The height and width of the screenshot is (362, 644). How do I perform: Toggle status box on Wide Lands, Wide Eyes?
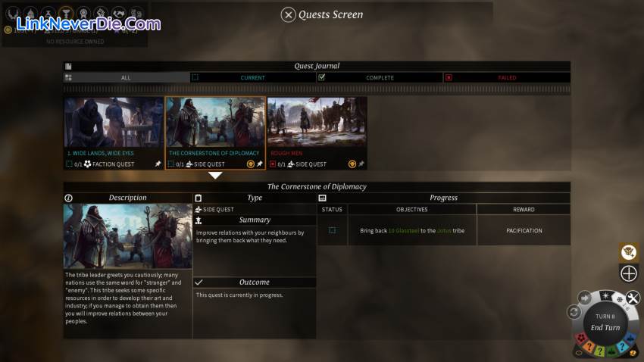pos(69,164)
